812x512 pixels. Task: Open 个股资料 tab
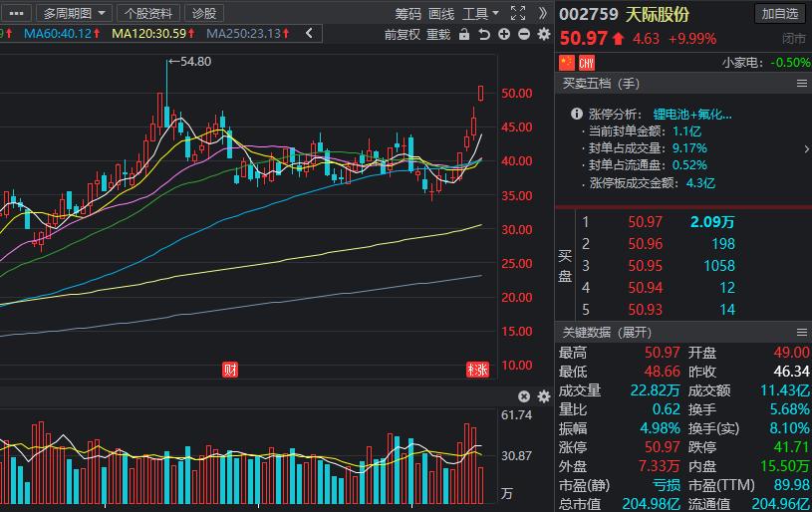[x=148, y=14]
